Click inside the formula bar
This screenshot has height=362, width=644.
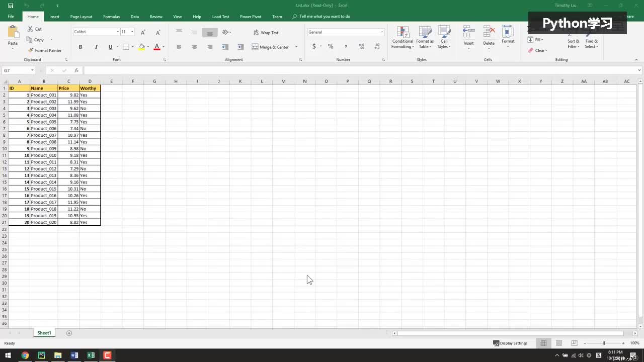coord(360,70)
